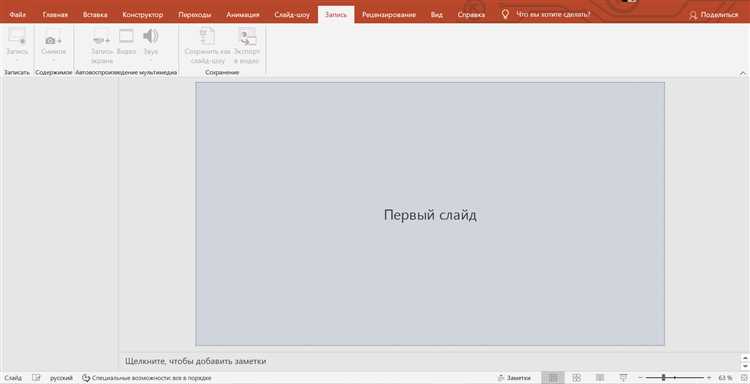The height and width of the screenshot is (384, 750).
Task: Switch to Normal view in status bar
Action: [x=553, y=378]
